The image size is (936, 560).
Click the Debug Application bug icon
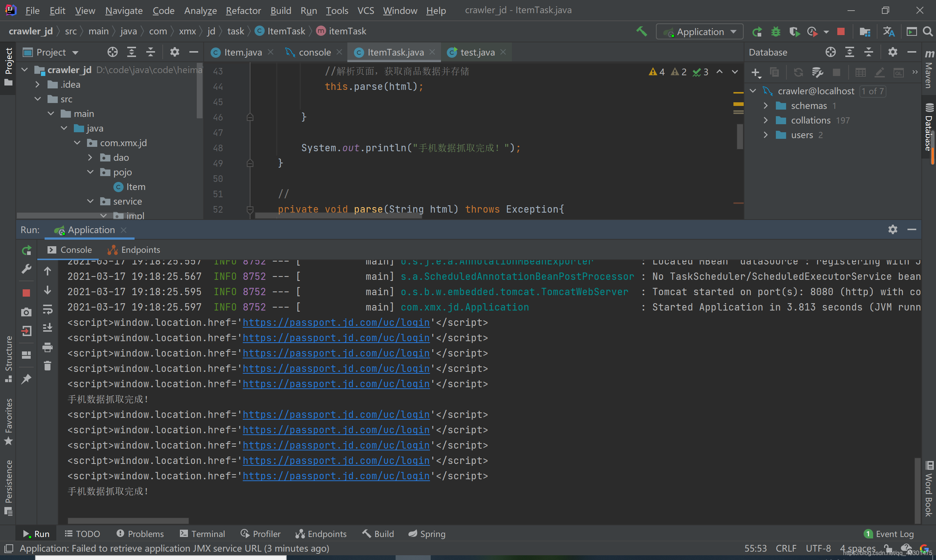pos(775,32)
